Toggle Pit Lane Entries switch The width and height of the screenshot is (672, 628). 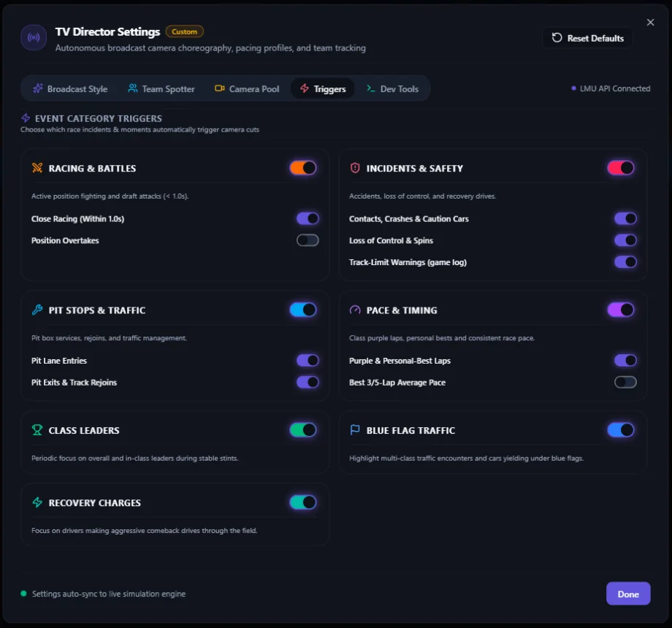point(308,360)
